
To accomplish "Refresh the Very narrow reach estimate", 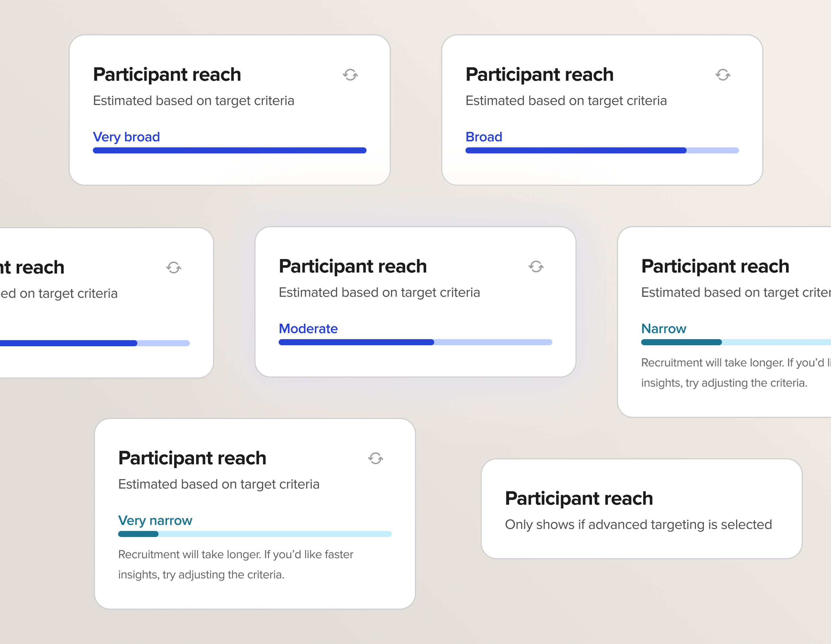I will click(376, 458).
